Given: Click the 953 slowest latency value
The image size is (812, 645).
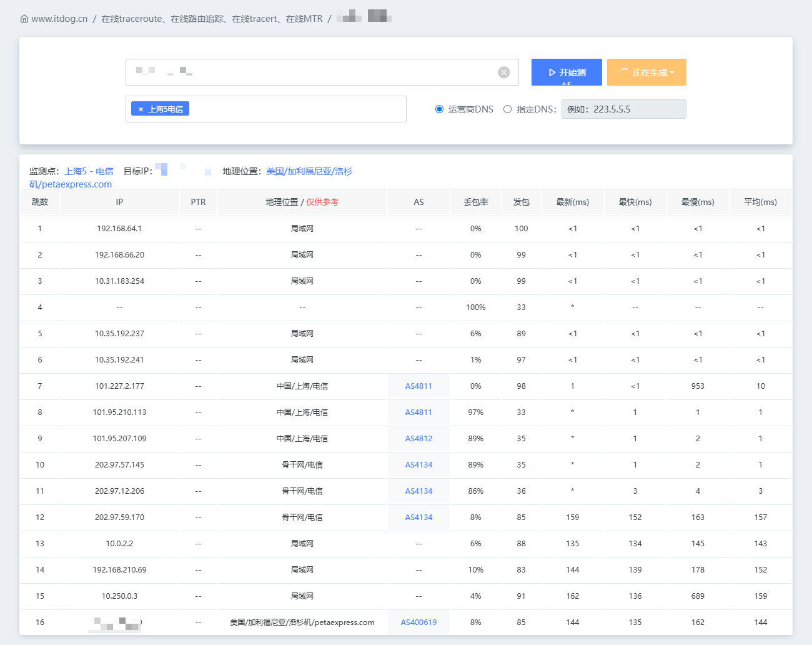Looking at the screenshot, I should [x=698, y=386].
